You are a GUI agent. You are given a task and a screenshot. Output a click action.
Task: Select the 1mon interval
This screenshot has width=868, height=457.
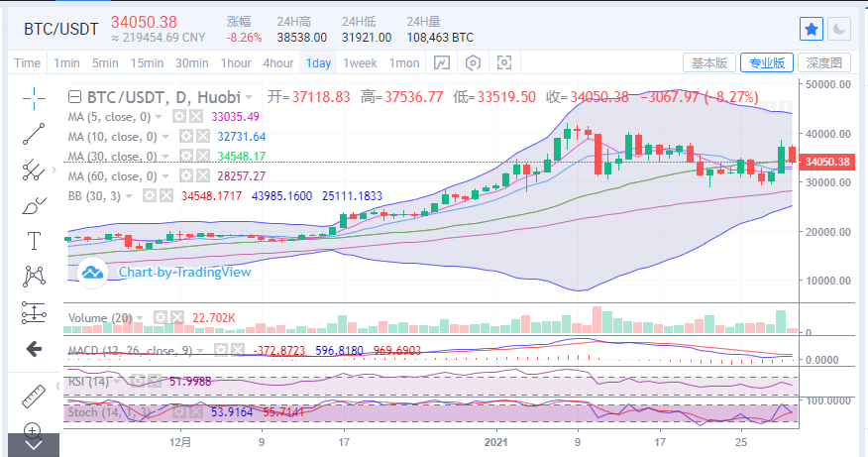pyautogui.click(x=404, y=63)
